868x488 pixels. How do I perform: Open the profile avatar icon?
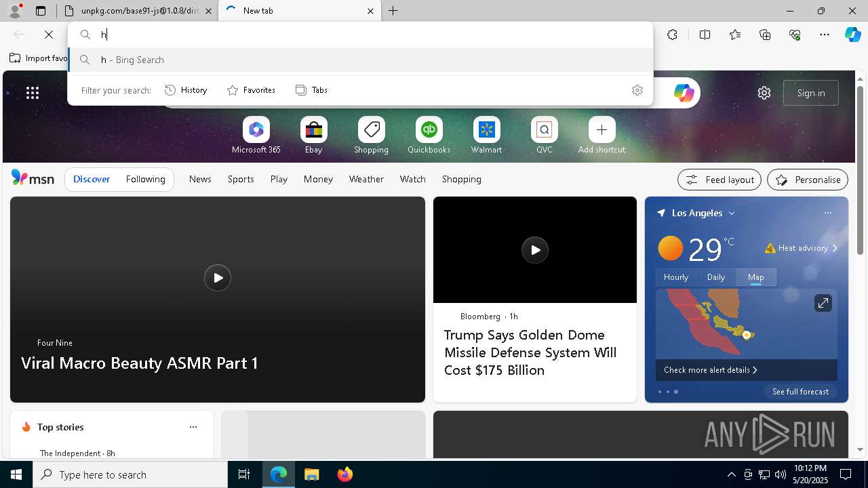pos(15,11)
